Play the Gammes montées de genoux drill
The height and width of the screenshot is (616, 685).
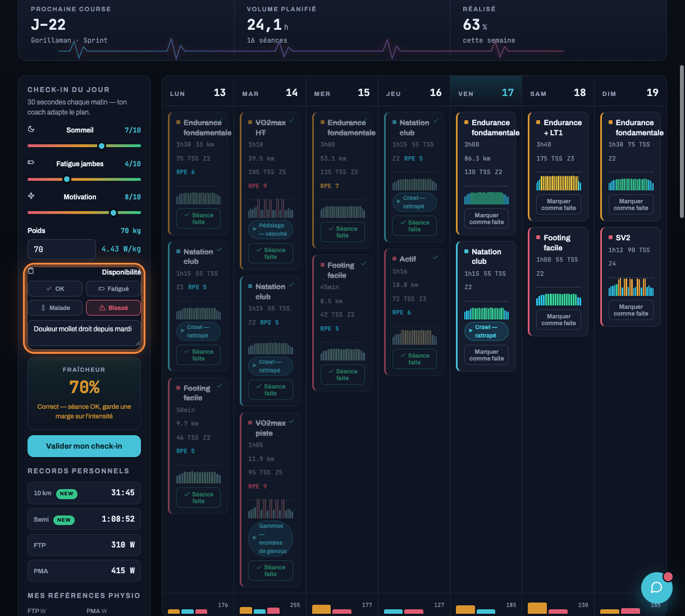(x=271, y=539)
